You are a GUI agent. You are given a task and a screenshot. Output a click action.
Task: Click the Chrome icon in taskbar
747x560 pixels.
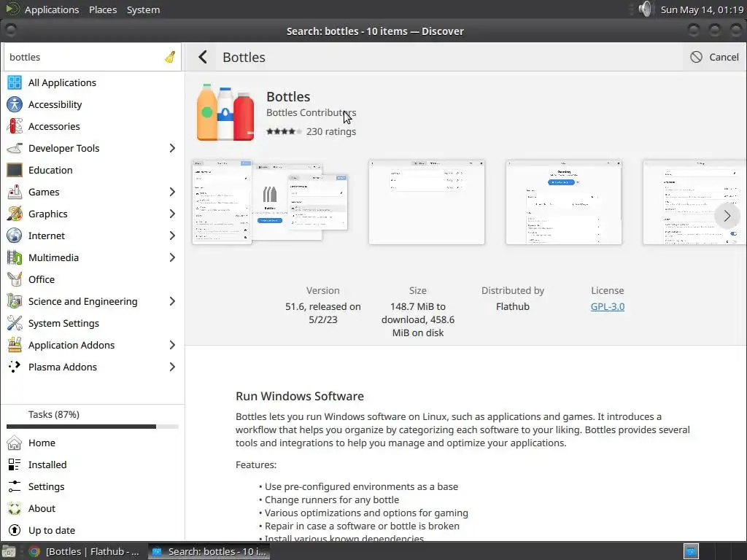(x=34, y=551)
